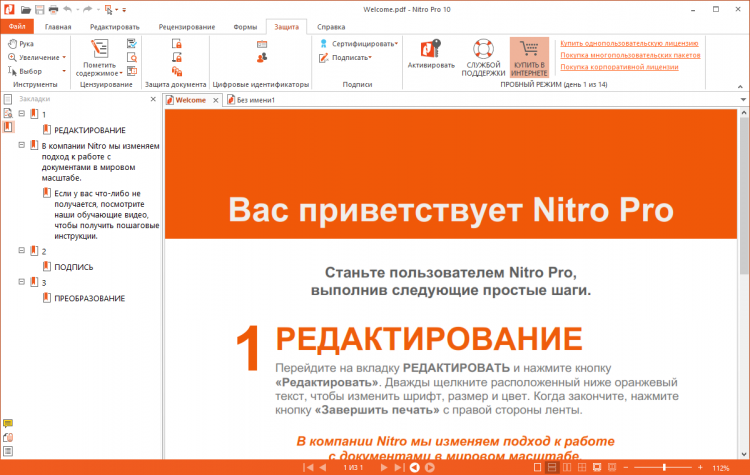Click the corporate license purchase link

click(x=619, y=67)
